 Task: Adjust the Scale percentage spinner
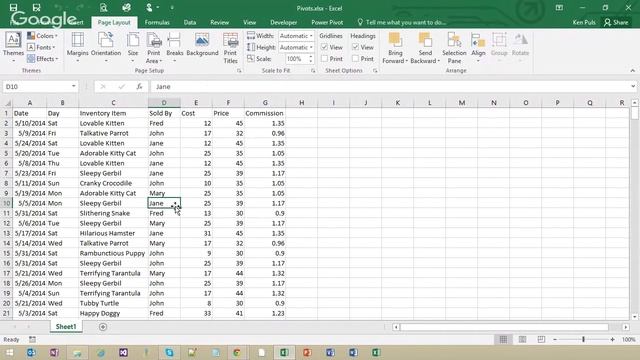click(311, 59)
